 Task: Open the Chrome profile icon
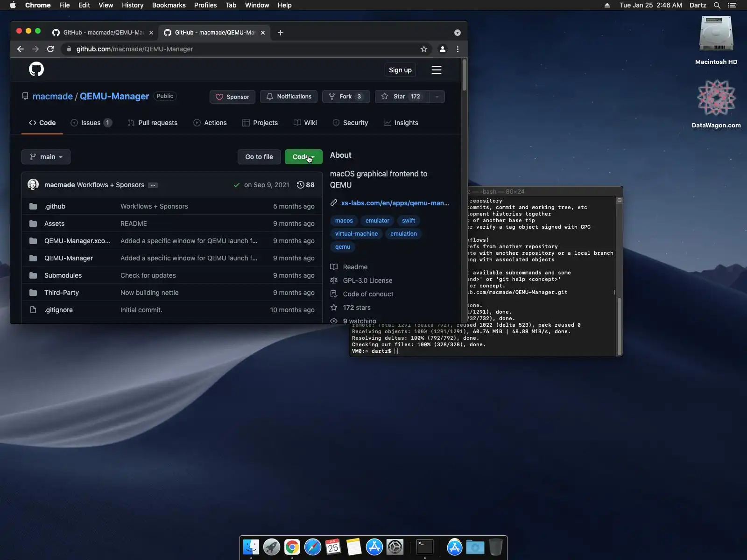(443, 49)
